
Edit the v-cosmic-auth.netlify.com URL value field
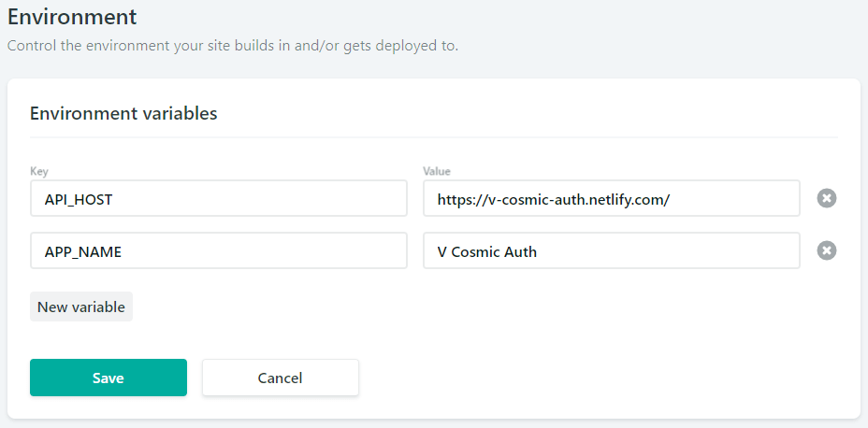click(612, 198)
